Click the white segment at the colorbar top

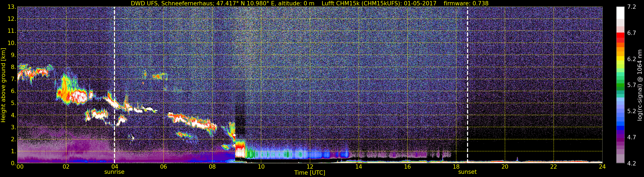[x=620, y=12]
